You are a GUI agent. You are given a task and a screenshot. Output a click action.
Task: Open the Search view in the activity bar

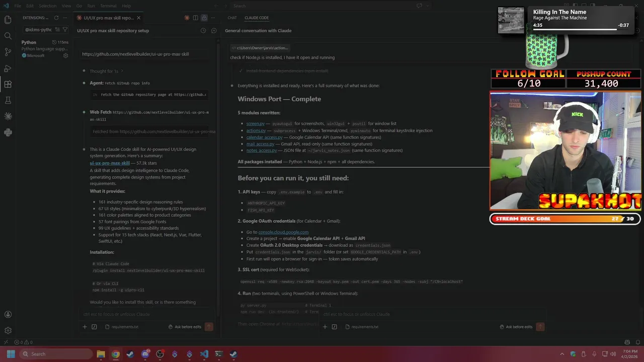[x=8, y=36]
